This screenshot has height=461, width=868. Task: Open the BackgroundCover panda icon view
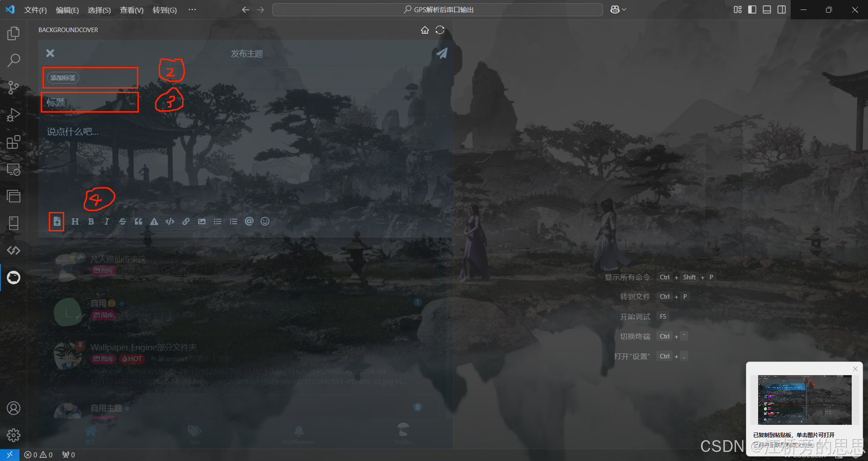[x=14, y=277]
